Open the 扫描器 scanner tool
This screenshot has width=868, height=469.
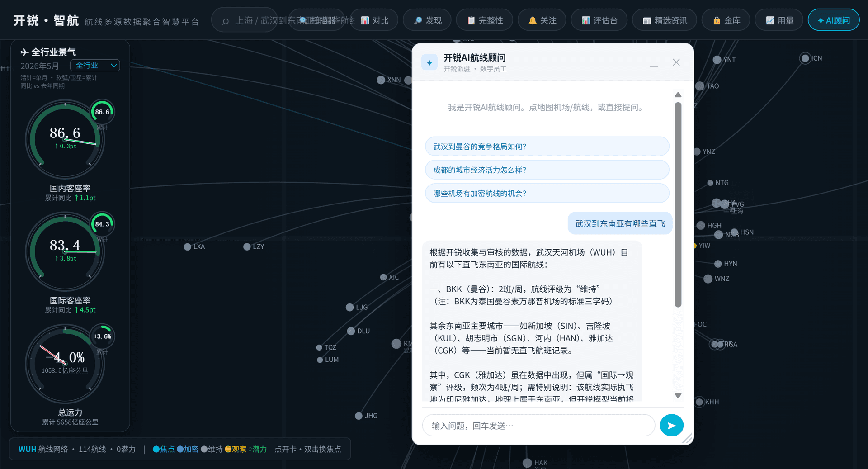click(316, 20)
